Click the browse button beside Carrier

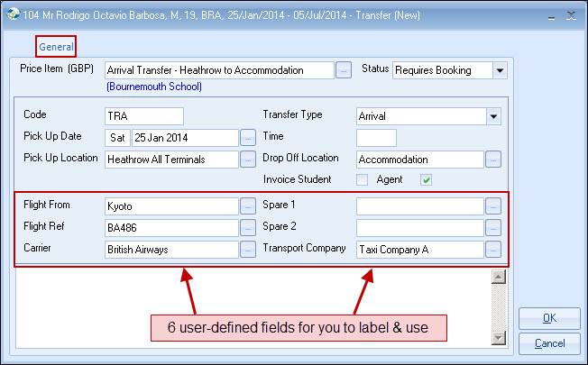(249, 250)
